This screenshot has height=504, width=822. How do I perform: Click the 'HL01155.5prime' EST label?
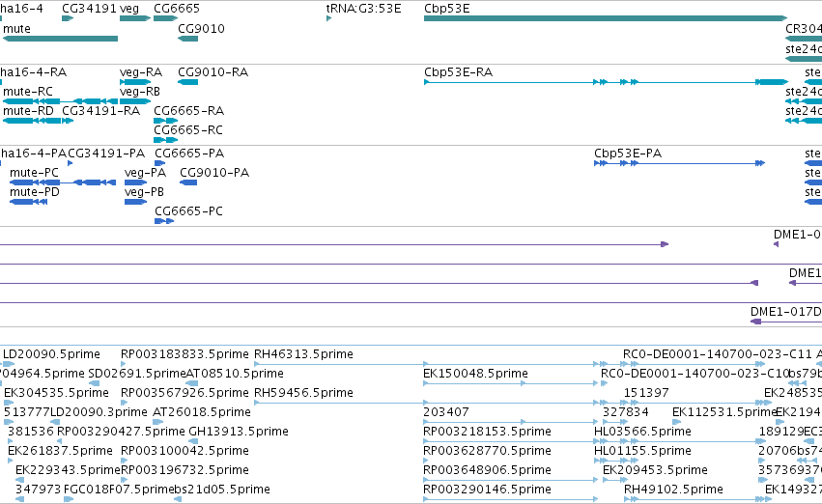pos(642,451)
